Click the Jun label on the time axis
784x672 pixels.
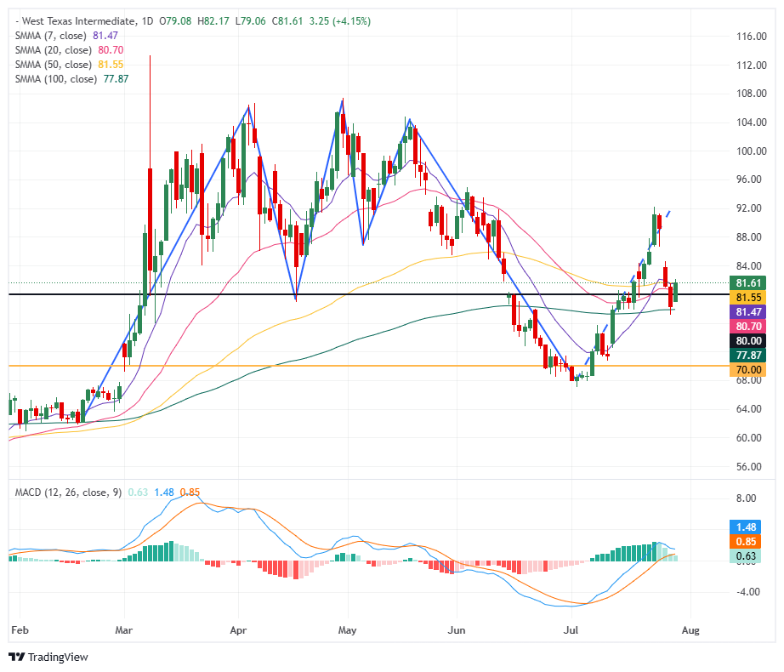click(x=457, y=630)
